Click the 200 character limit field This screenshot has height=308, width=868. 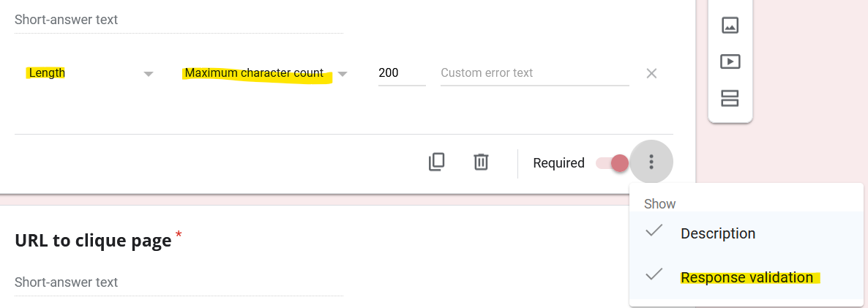[401, 73]
